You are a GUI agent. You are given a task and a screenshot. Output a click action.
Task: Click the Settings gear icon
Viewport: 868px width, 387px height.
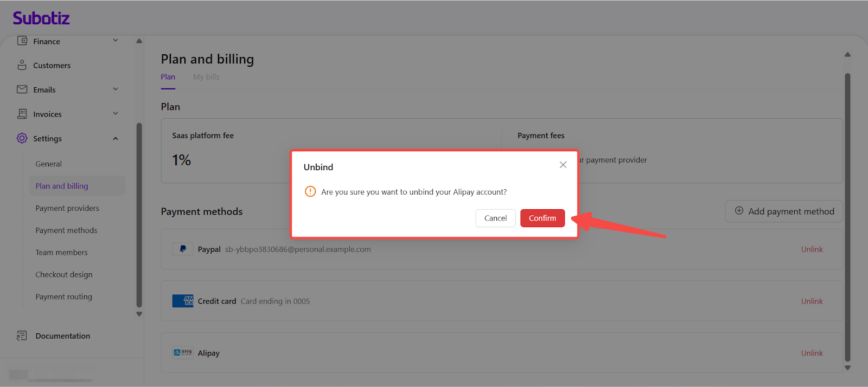pyautogui.click(x=22, y=138)
